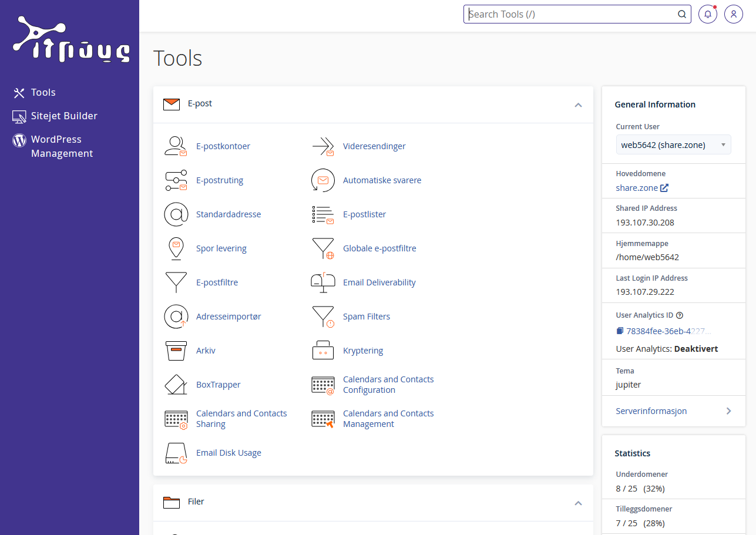Click the notifications bell icon
The width and height of the screenshot is (756, 535).
708,14
